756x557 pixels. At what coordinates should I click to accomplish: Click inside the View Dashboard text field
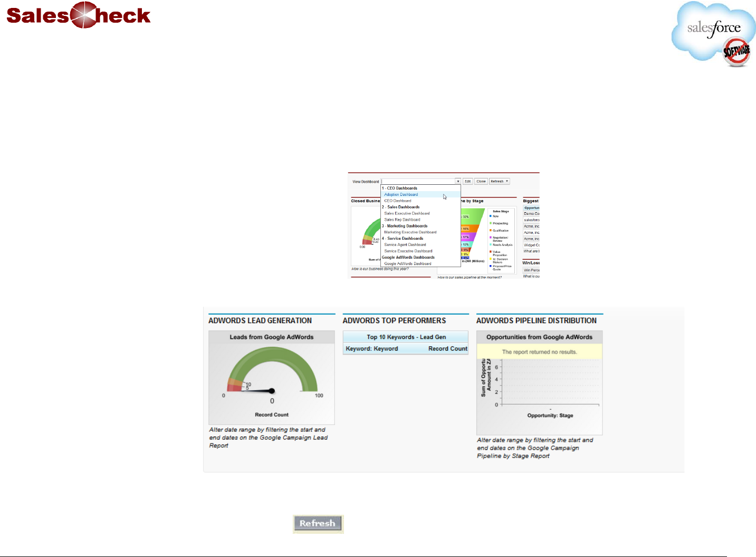point(418,181)
